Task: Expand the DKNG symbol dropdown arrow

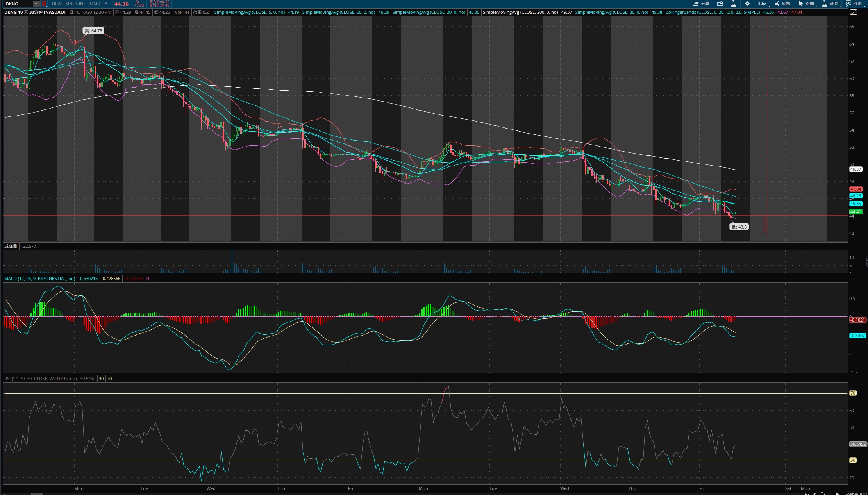Action: pos(36,4)
